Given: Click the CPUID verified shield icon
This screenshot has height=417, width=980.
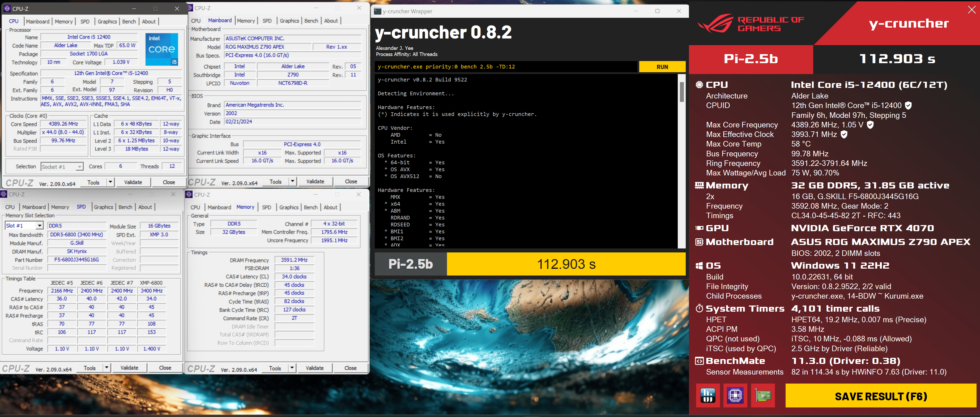Looking at the screenshot, I should coord(909,105).
